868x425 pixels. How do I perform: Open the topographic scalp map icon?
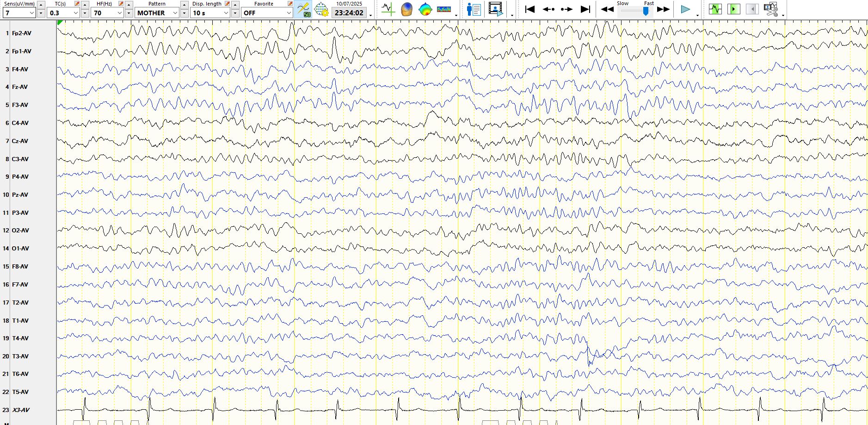[425, 9]
